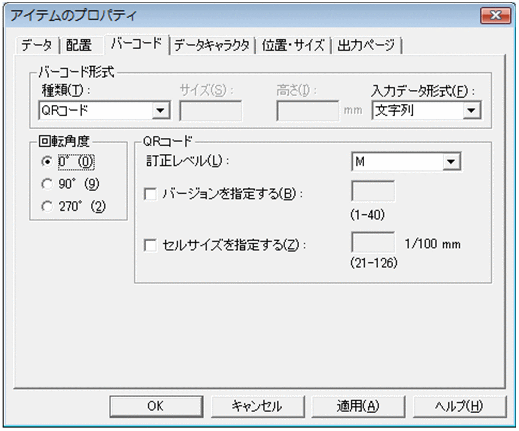Screen dimensions: 519x431
Task: Click the cell size input field
Action: tap(373, 242)
